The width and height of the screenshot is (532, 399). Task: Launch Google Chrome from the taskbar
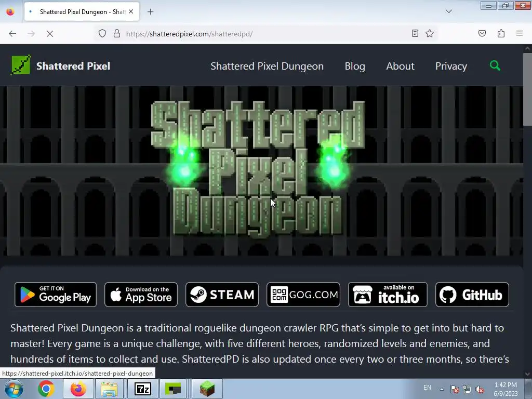46,389
